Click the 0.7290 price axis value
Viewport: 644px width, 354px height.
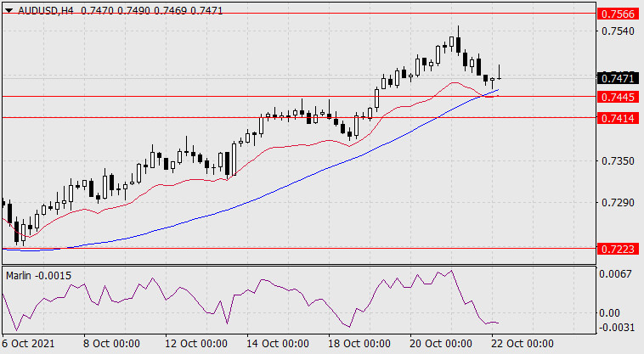[618, 203]
